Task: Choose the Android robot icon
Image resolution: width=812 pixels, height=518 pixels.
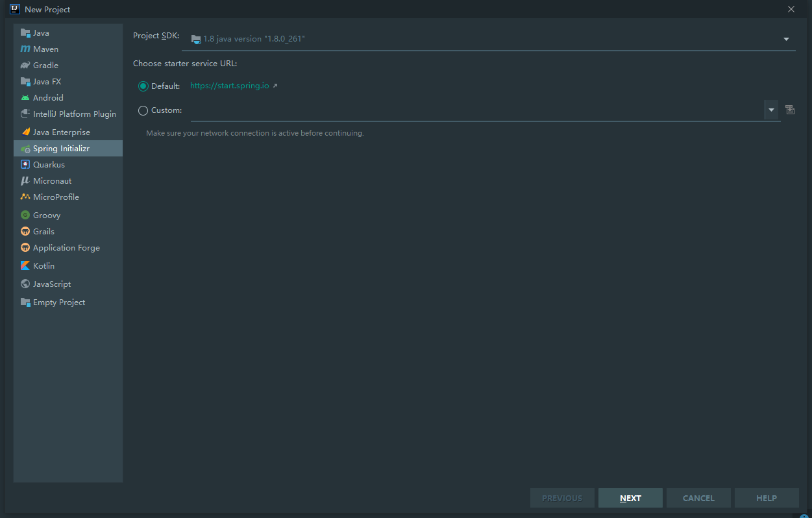Action: [x=25, y=98]
